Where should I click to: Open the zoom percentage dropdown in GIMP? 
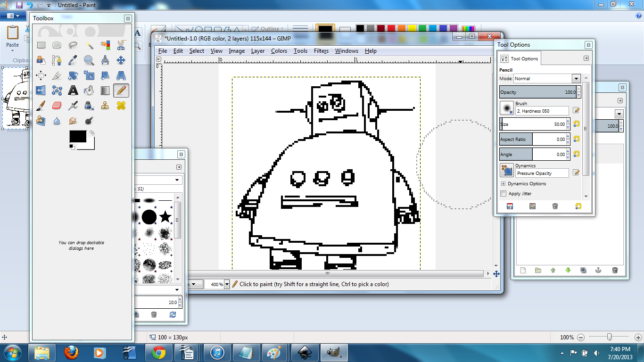[227, 284]
